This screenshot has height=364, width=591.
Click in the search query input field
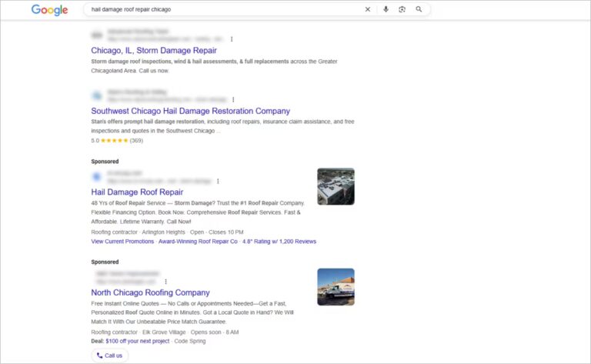click(223, 9)
